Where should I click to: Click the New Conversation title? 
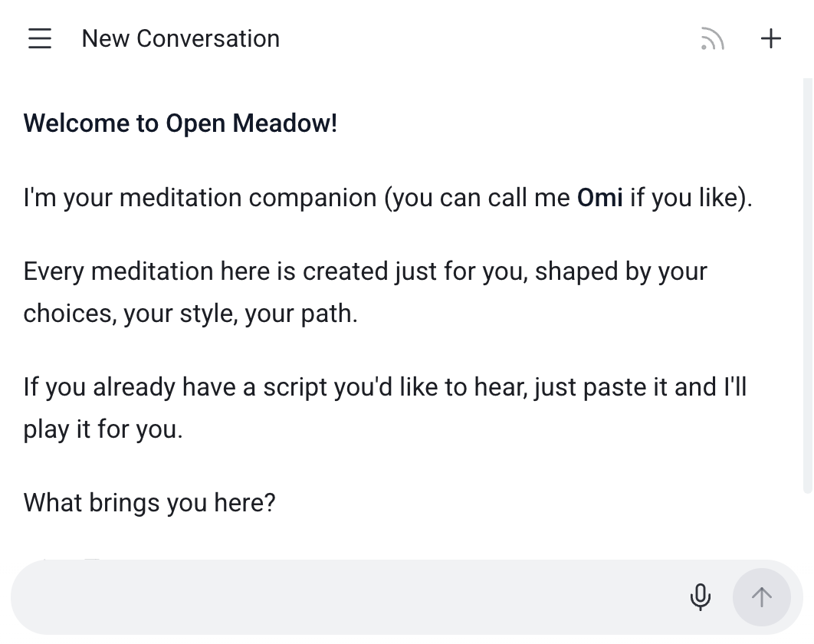(180, 38)
